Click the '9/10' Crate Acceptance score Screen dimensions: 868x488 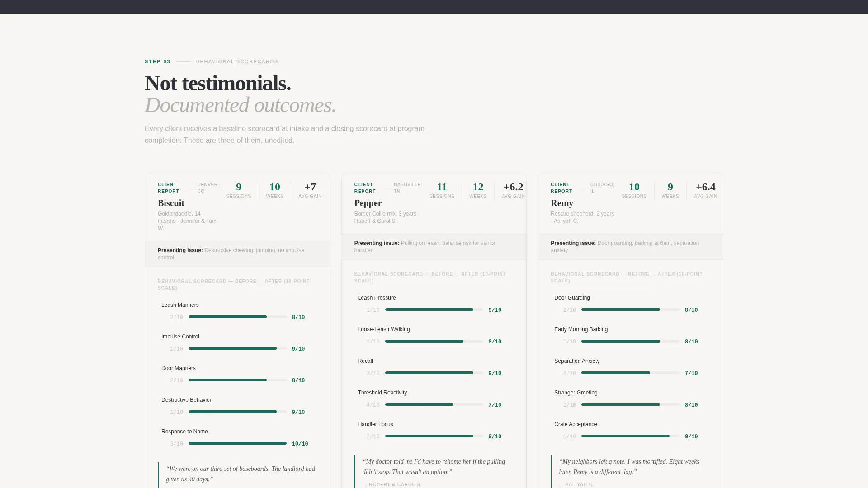click(691, 436)
